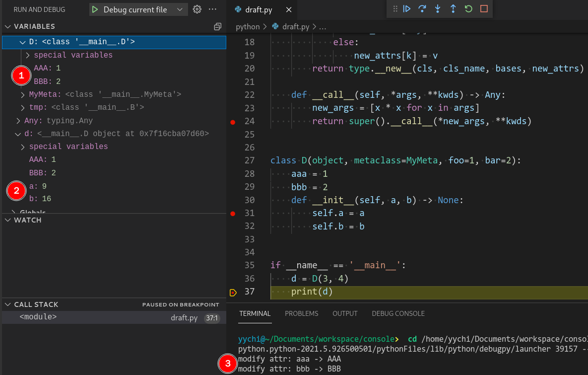This screenshot has height=375, width=588.
Task: Close the draft.py editor tab
Action: (289, 10)
